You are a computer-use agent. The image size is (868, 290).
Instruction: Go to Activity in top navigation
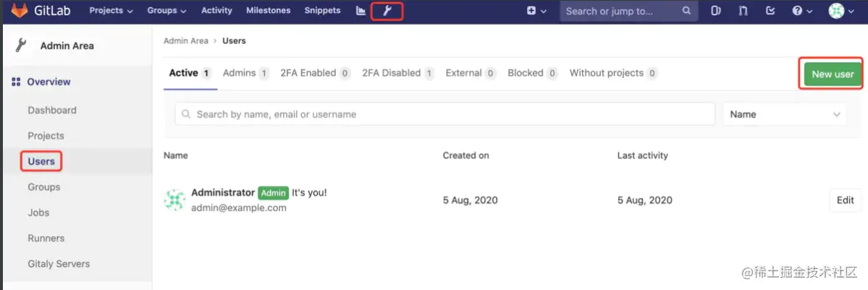[x=216, y=11]
